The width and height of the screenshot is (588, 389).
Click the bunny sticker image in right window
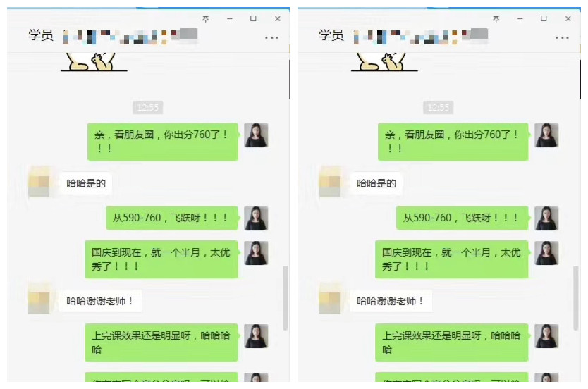tap(384, 62)
